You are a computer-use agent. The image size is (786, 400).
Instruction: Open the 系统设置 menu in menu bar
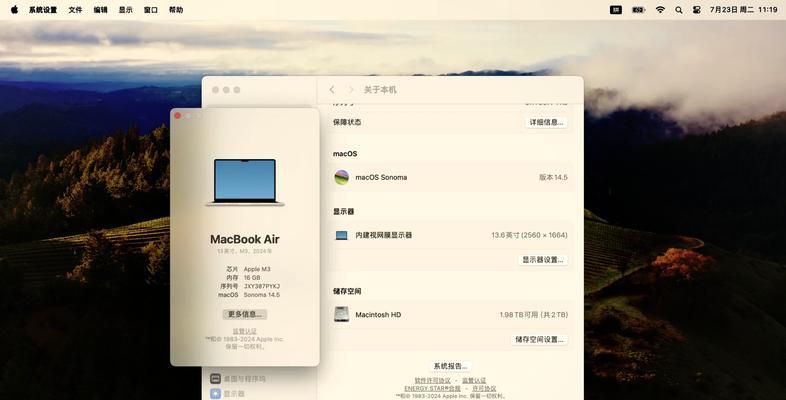(x=43, y=10)
